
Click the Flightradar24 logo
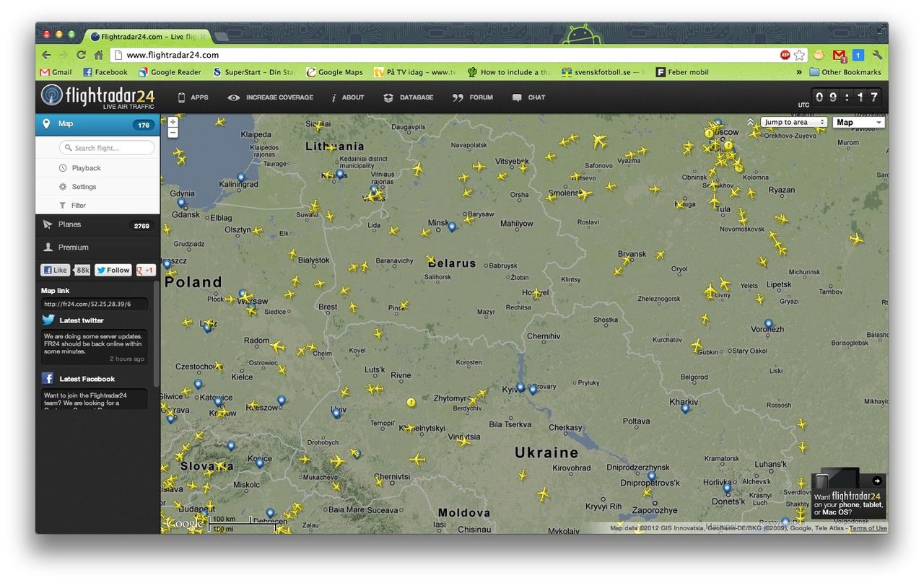(x=97, y=96)
